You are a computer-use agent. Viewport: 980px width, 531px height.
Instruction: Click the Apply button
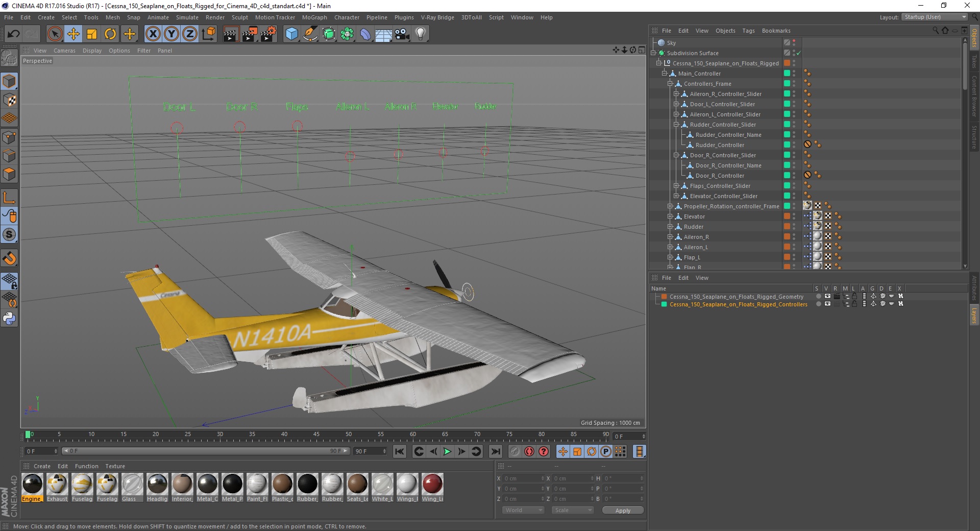point(623,511)
